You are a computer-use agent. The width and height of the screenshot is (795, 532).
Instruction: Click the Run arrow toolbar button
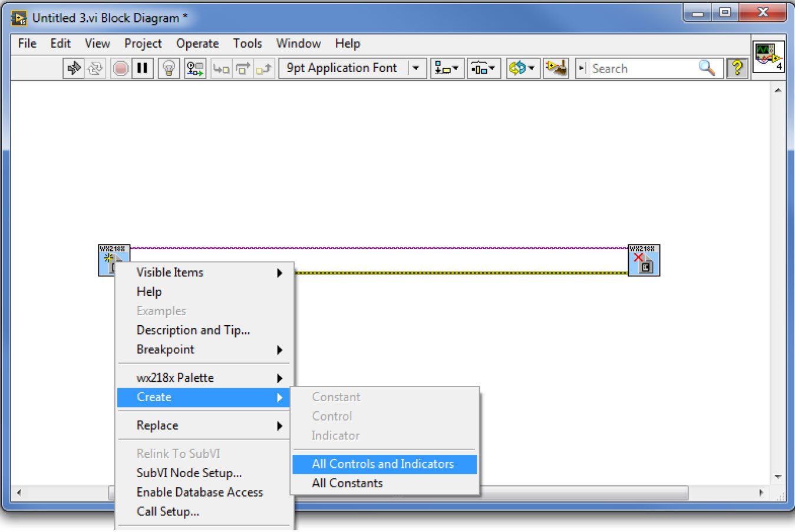click(x=74, y=68)
